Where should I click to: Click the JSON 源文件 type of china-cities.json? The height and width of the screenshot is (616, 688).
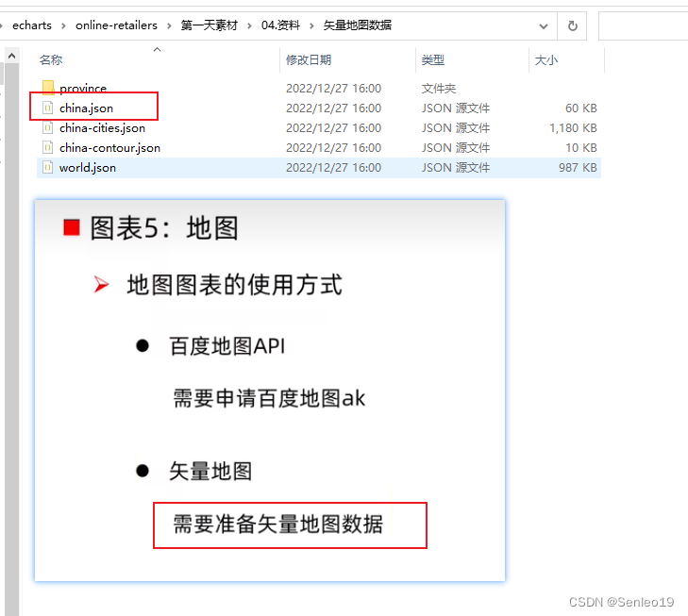[x=456, y=128]
